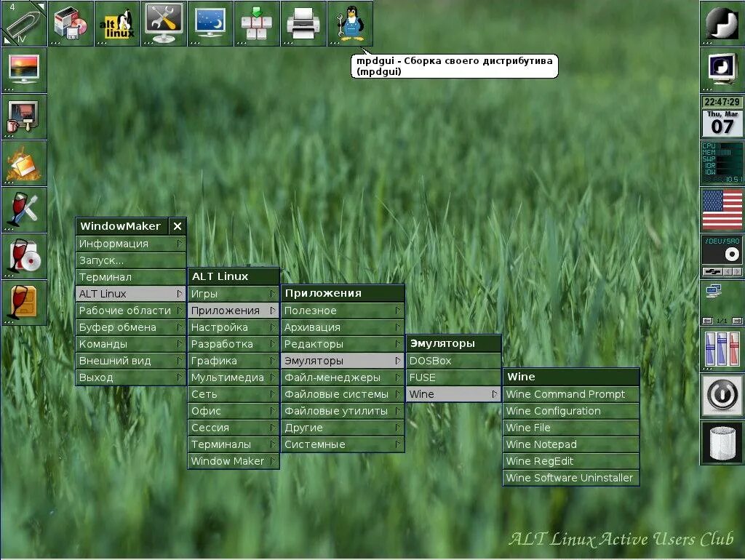Open the Wine glass with CD icon
This screenshot has width=745, height=560.
24,256
